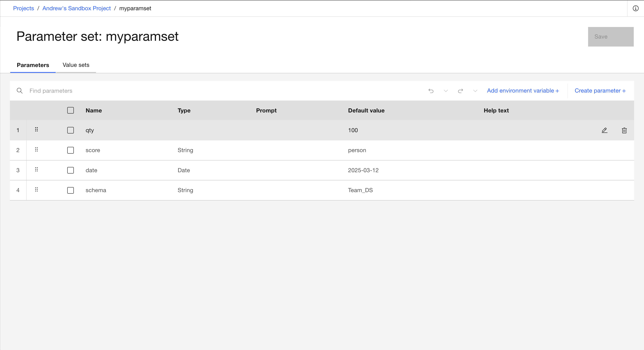Expand the undo history chevron
Screen dimensions: 644x350
pyautogui.click(x=446, y=91)
